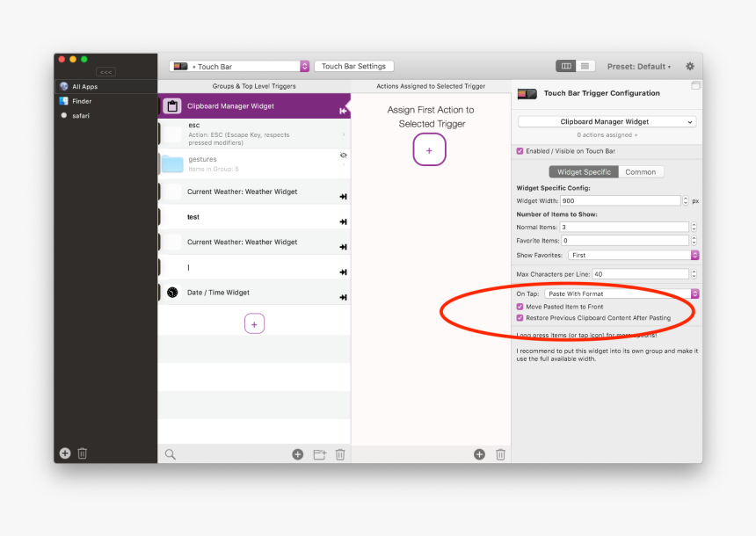Click the search magnifier below trigger list
This screenshot has width=756, height=536.
pyautogui.click(x=171, y=454)
